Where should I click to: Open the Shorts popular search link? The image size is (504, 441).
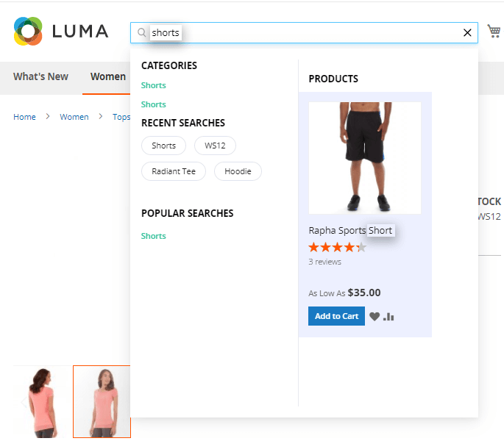coord(153,236)
